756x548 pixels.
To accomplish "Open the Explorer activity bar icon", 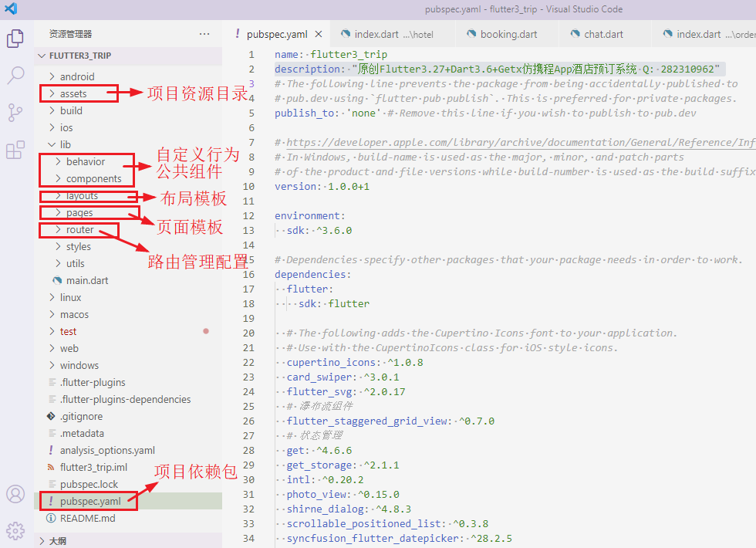I will coord(15,38).
